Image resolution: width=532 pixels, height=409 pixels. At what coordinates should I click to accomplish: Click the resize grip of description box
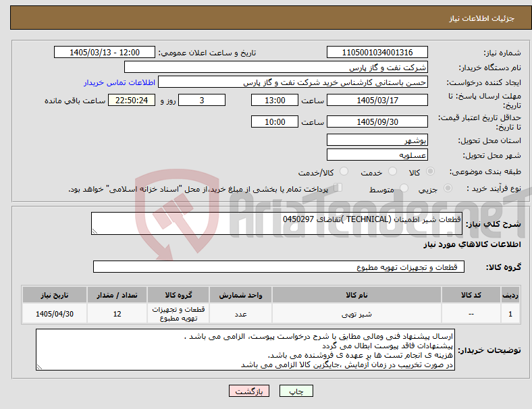tap(95, 231)
